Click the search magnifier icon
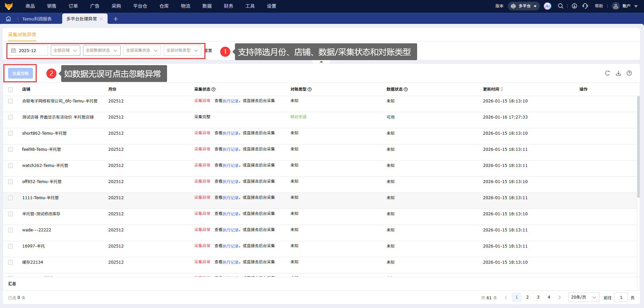The width and height of the screenshot is (644, 308). tap(561, 6)
